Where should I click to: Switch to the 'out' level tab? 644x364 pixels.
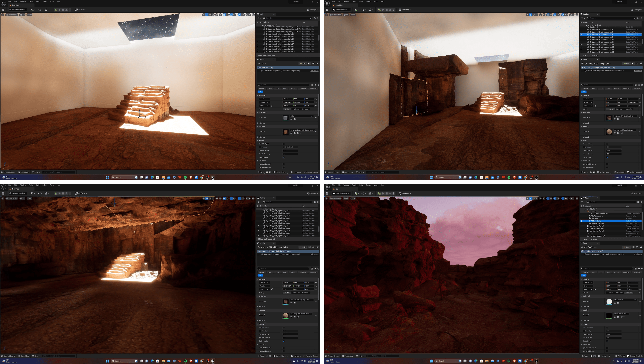point(337,189)
